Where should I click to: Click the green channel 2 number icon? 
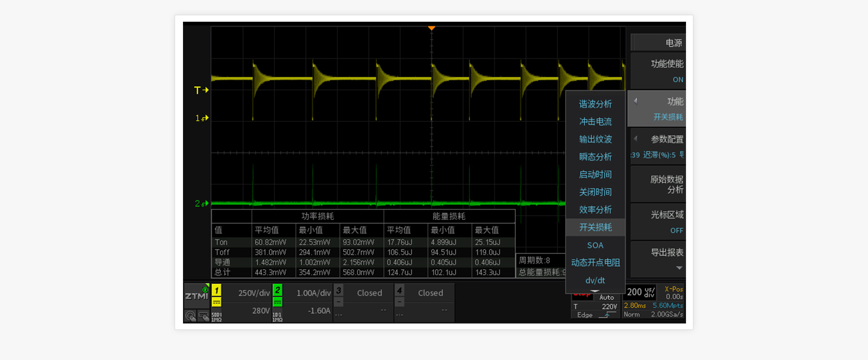[278, 290]
